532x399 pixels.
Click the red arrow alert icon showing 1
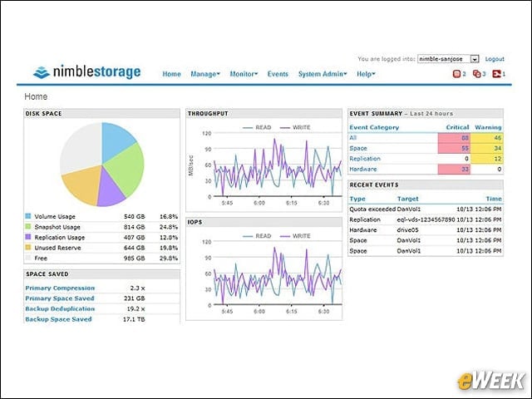[x=497, y=74]
